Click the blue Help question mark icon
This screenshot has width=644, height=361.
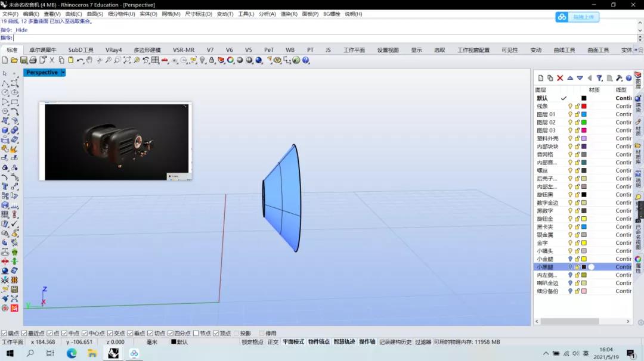(305, 60)
